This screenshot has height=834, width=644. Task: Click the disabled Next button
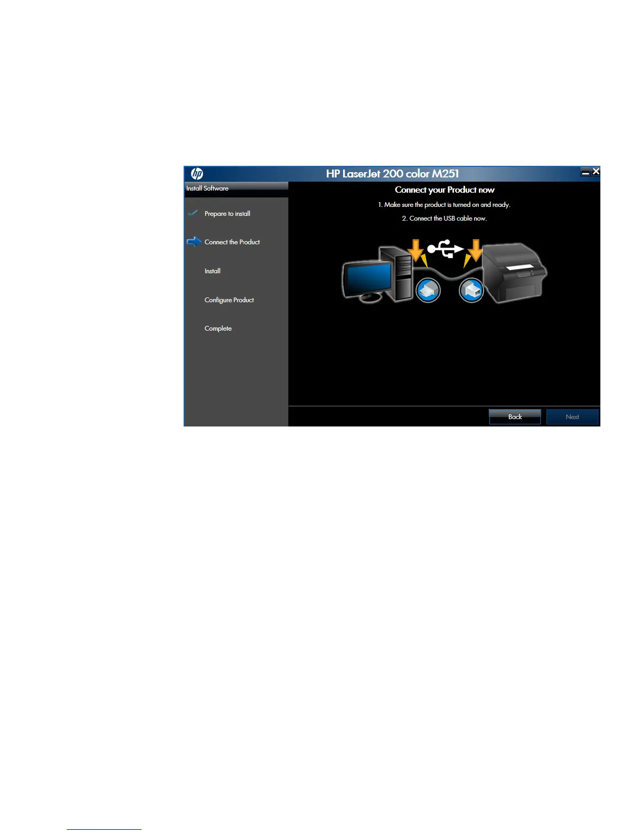(572, 416)
